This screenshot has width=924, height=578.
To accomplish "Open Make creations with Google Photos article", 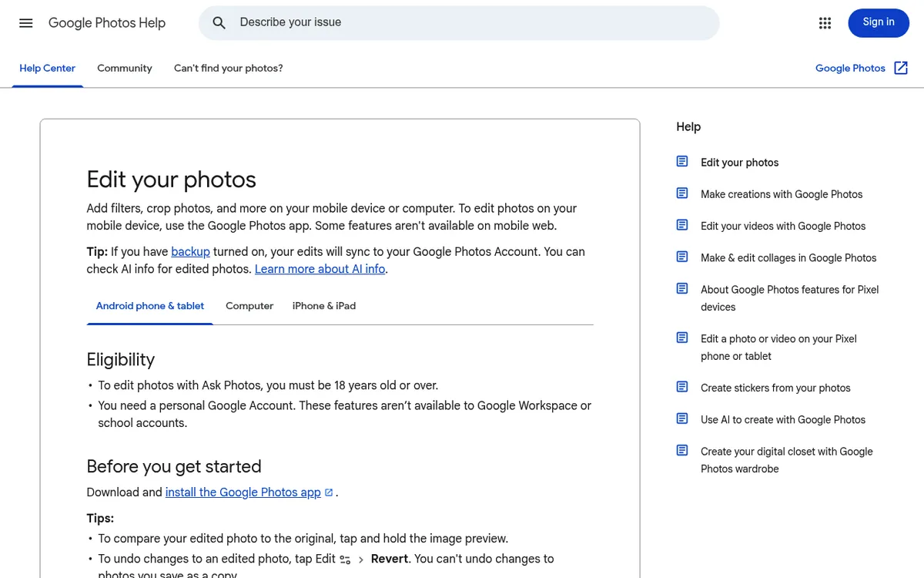I will (782, 194).
